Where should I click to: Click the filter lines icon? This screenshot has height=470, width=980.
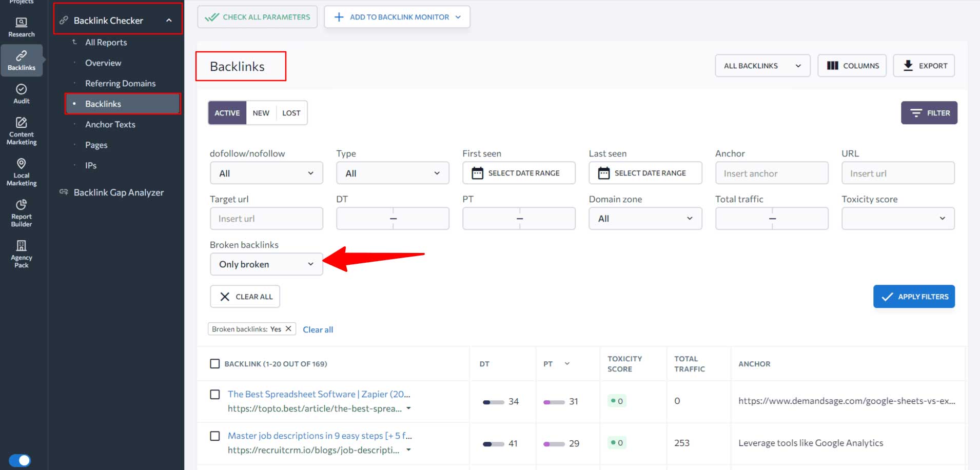(916, 113)
